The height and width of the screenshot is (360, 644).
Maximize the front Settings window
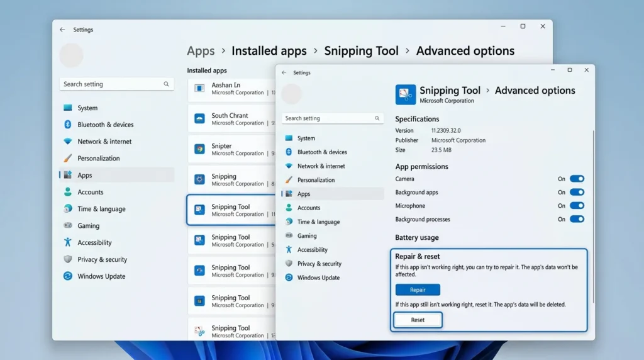(570, 70)
